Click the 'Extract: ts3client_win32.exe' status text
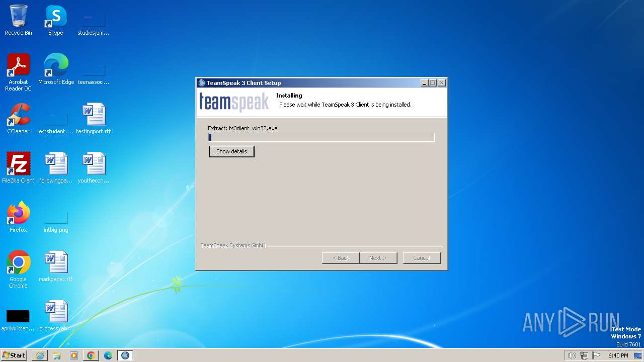This screenshot has width=644, height=362. point(243,128)
